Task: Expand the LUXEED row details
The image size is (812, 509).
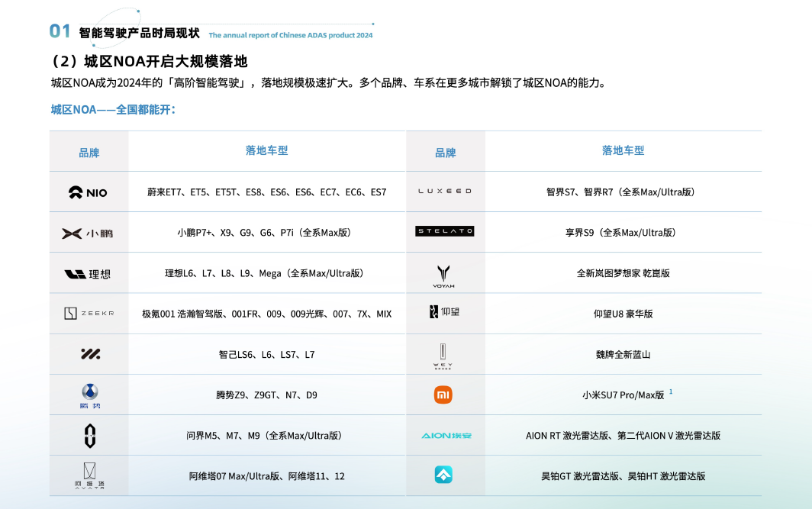Action: tap(445, 191)
